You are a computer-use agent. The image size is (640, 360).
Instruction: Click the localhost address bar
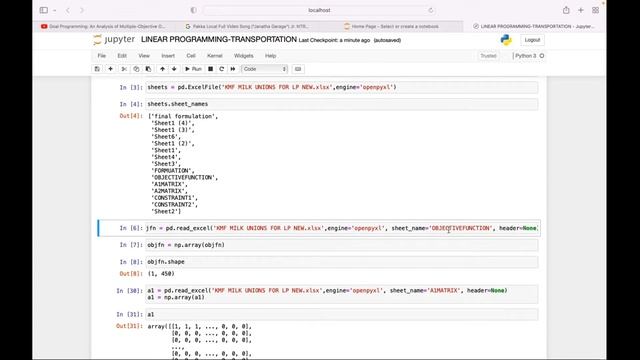[x=319, y=10]
